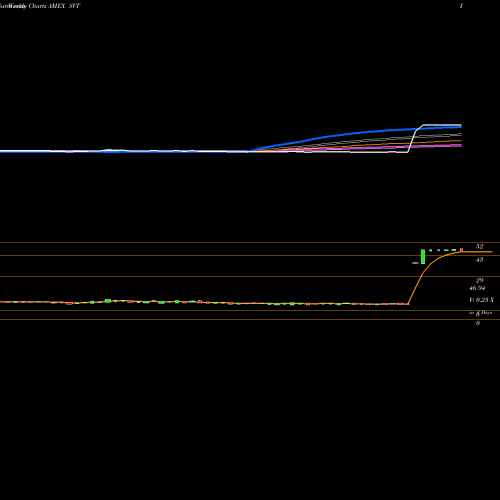Viewport: 500px width, 500px height.
Task: Click the tall green candlestick bar
Action: click(x=423, y=257)
